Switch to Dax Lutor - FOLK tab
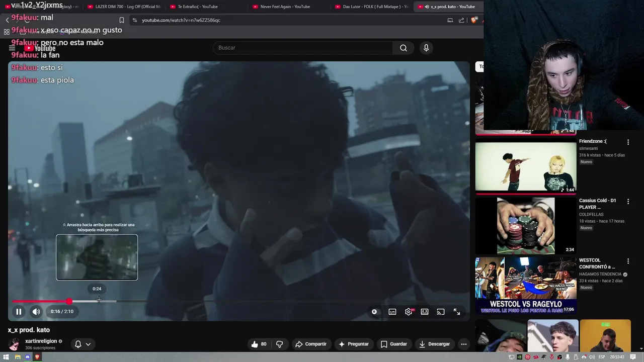Screen dimensions: 644x362 pyautogui.click(x=371, y=7)
